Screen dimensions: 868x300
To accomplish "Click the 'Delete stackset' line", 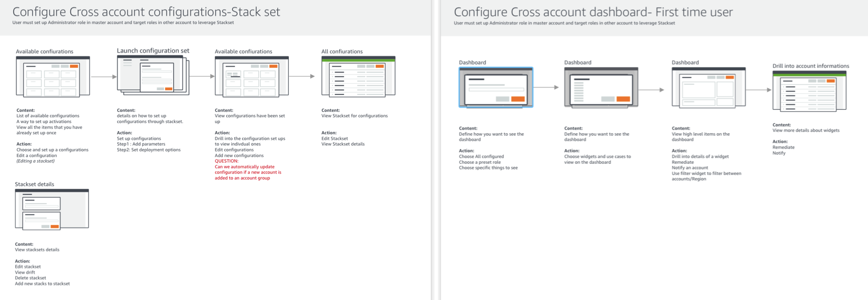I will (x=31, y=278).
